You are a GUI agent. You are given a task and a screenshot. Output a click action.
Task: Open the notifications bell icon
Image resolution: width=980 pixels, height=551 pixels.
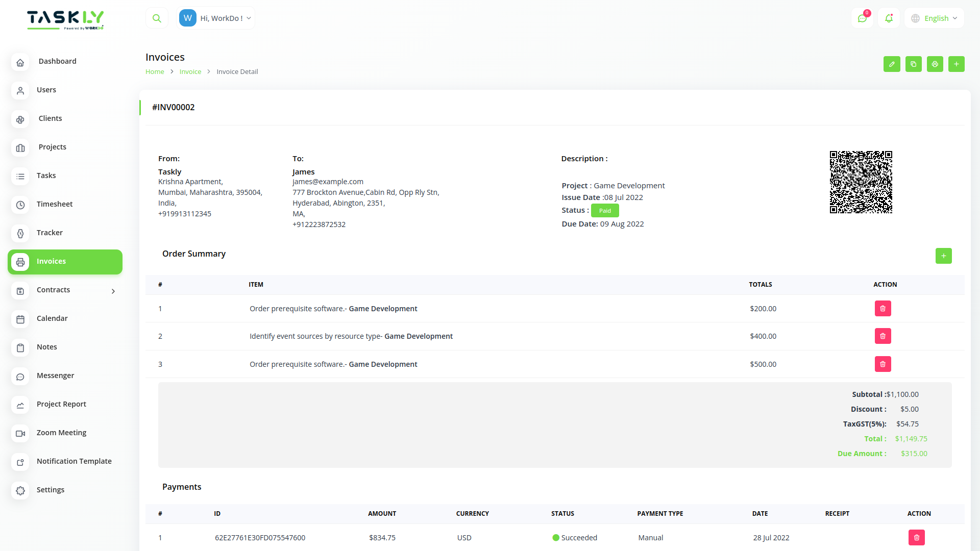[x=889, y=18]
